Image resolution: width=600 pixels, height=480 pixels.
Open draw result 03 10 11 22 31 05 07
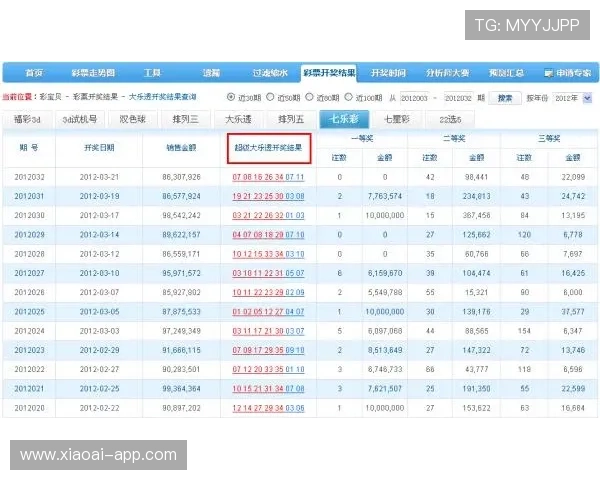[268, 273]
